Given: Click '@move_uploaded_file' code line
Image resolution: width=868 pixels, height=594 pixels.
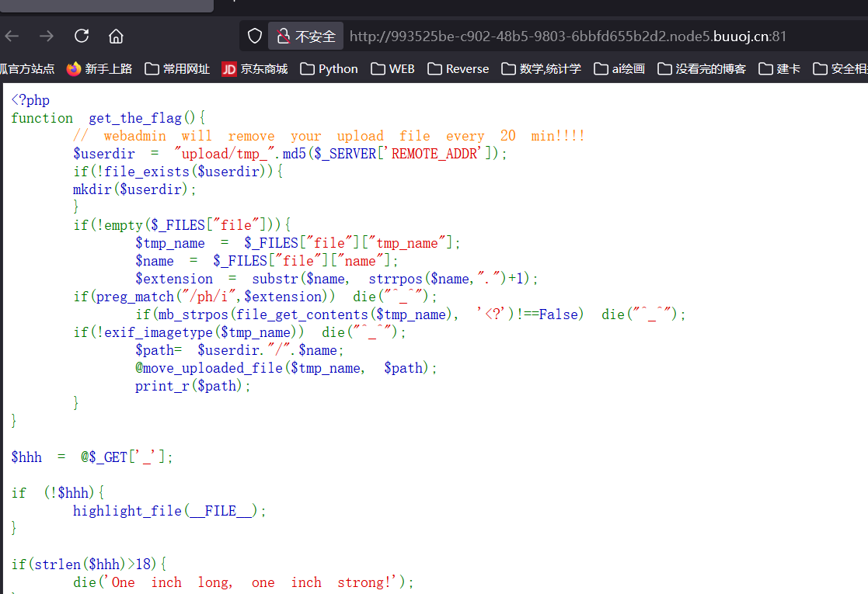Looking at the screenshot, I should (x=286, y=368).
